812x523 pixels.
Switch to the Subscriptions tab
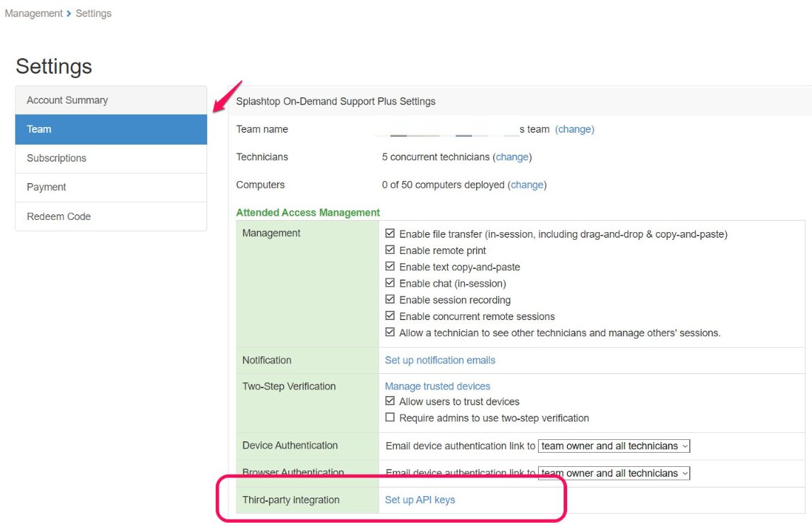(111, 158)
